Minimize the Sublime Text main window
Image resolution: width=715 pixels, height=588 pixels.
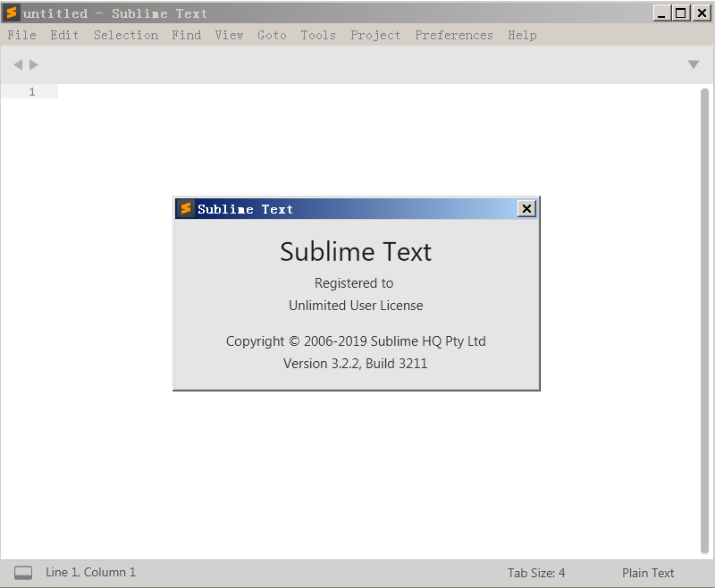click(x=661, y=13)
